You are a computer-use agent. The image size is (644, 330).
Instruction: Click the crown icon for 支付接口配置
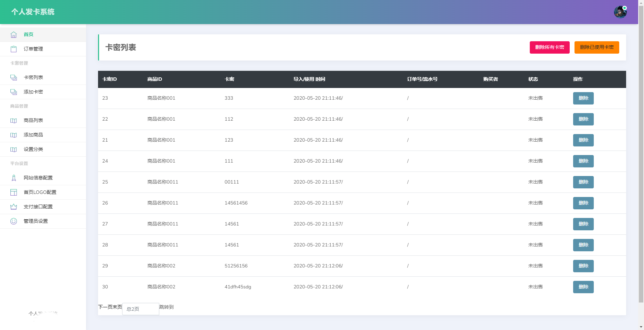pos(13,207)
